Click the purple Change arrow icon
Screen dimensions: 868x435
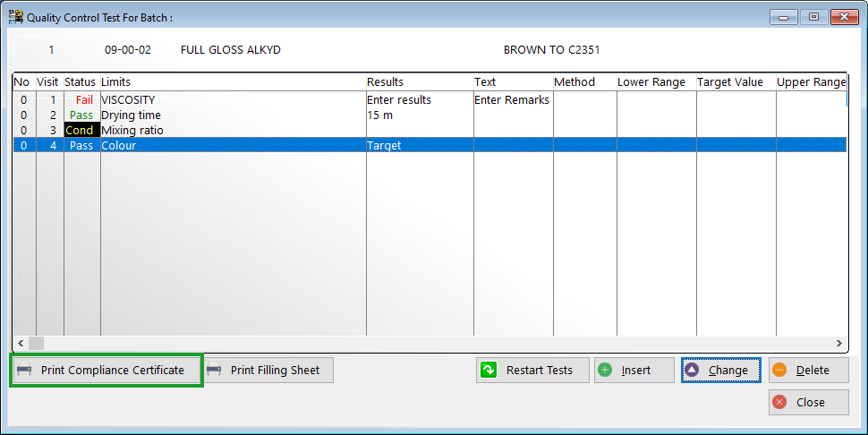pos(693,371)
